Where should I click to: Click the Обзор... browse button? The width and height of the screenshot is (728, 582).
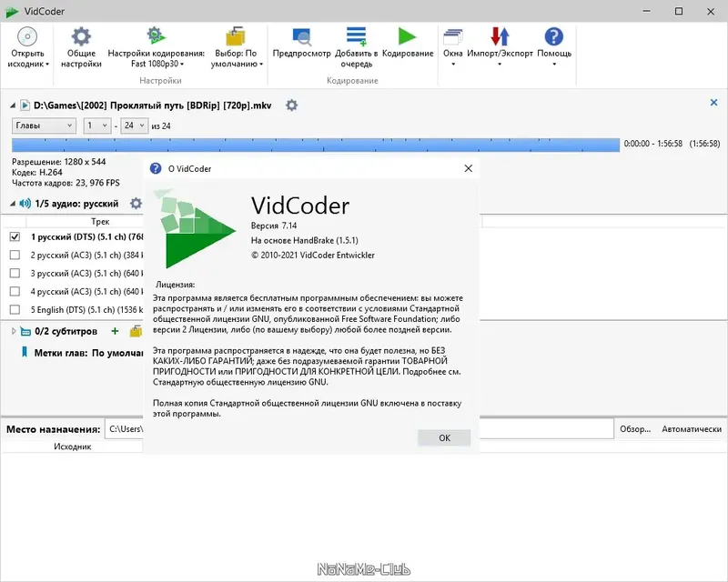635,429
